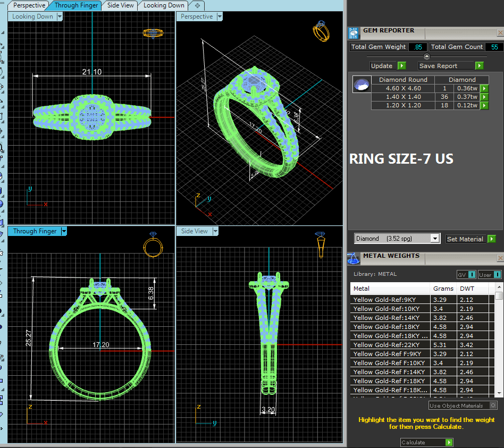
Task: Click the Gem Reporter panel icon
Action: pos(354,33)
